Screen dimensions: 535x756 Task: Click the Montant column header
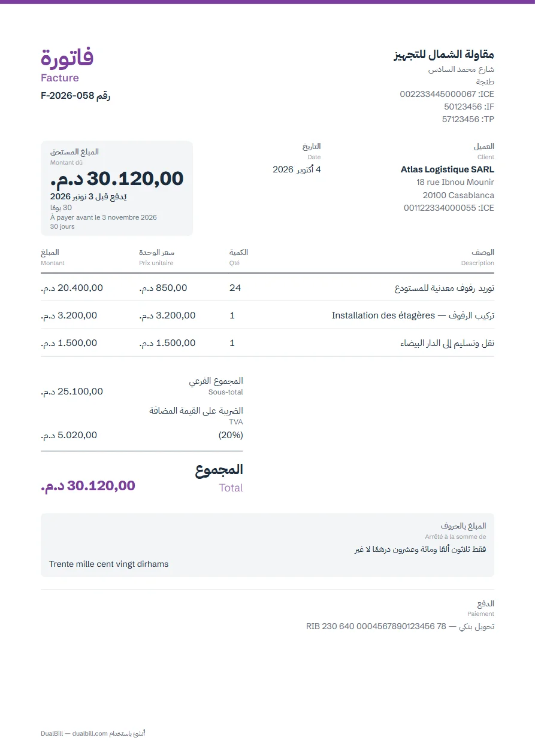point(53,263)
